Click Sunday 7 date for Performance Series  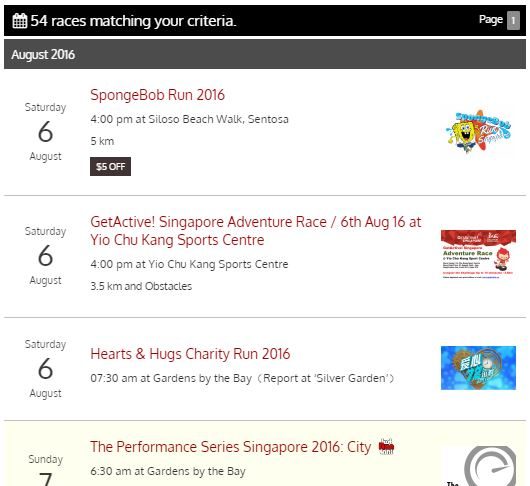(x=45, y=470)
